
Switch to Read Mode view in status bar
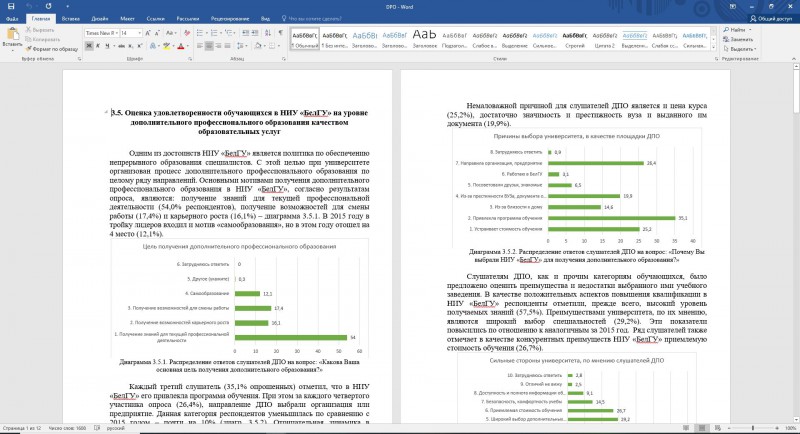686,428
